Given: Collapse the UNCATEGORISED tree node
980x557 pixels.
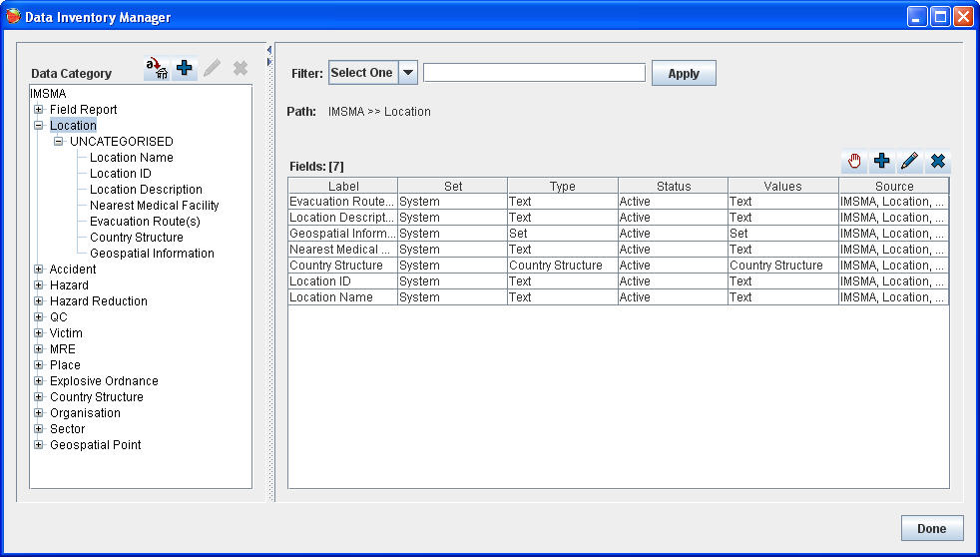Looking at the screenshot, I should 59,142.
